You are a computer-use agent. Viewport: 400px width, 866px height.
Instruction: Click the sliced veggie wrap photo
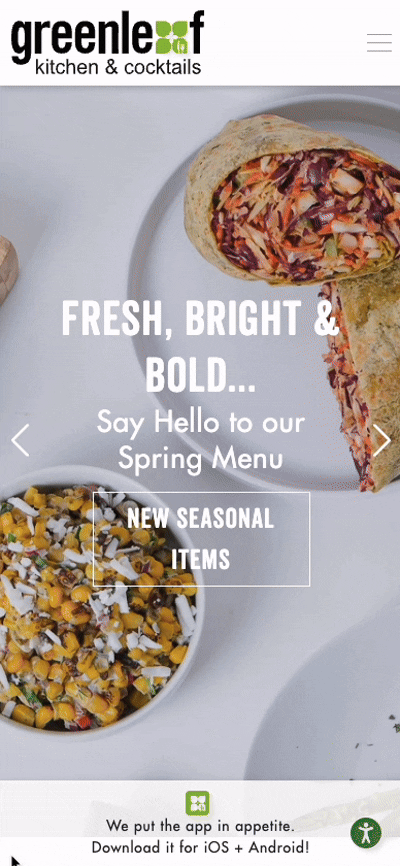click(x=292, y=200)
